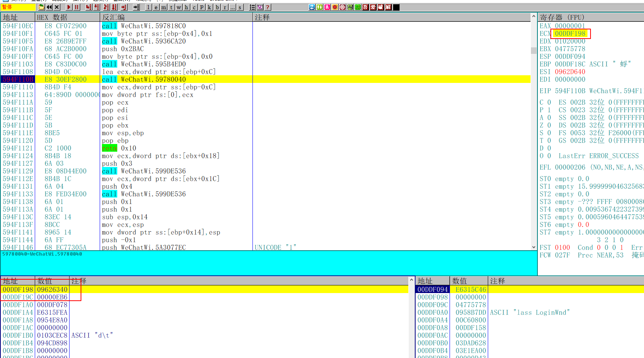This screenshot has height=358, width=644.
Task: Select ESI register value 0962D640
Action: (570, 72)
